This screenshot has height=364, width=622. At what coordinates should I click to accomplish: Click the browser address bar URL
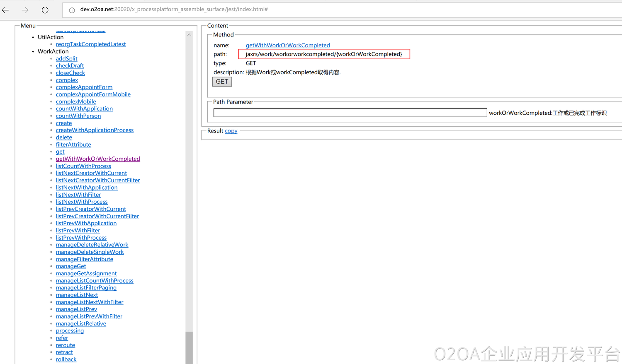[174, 9]
